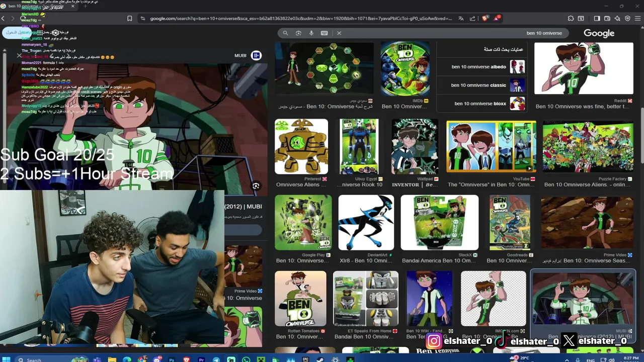Open the Prime Video Omniverse Season image
The width and height of the screenshot is (644, 362).
click(587, 223)
